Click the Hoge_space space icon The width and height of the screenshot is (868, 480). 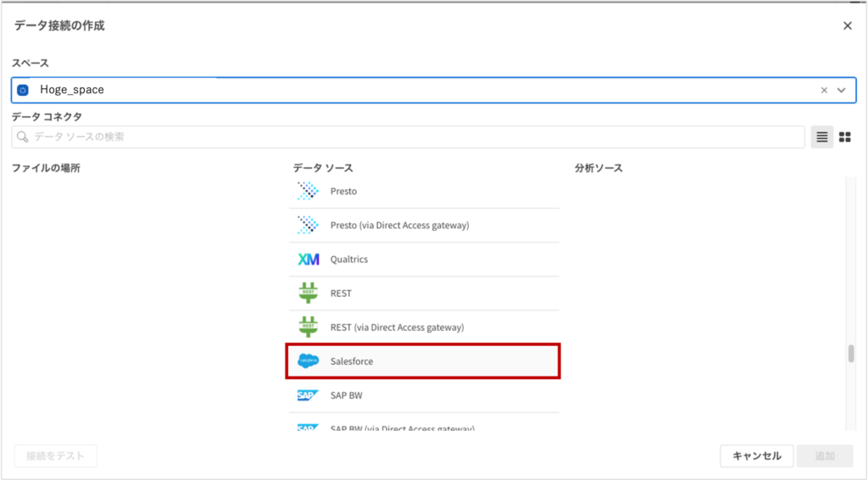tap(24, 90)
